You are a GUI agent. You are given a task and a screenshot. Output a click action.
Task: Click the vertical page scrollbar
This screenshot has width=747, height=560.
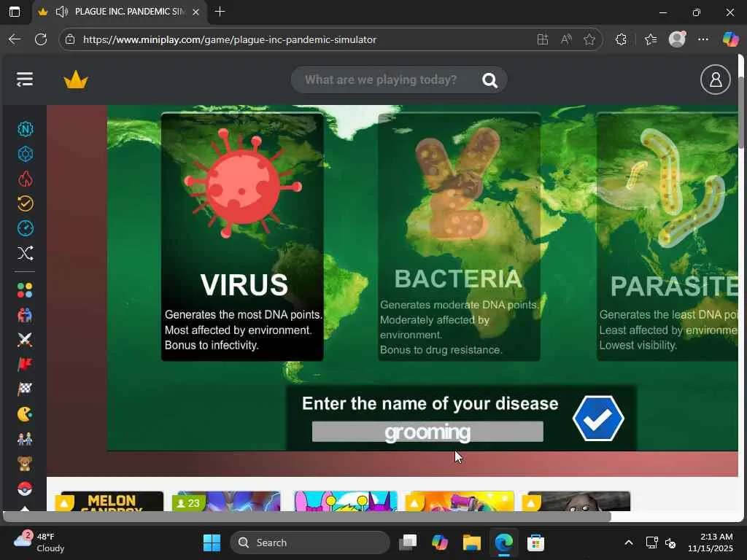(741, 114)
